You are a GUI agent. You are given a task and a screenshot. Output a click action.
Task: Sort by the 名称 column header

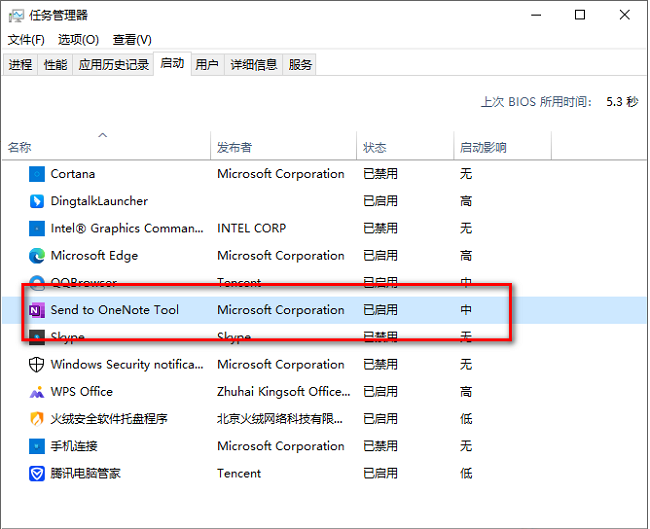coord(107,146)
